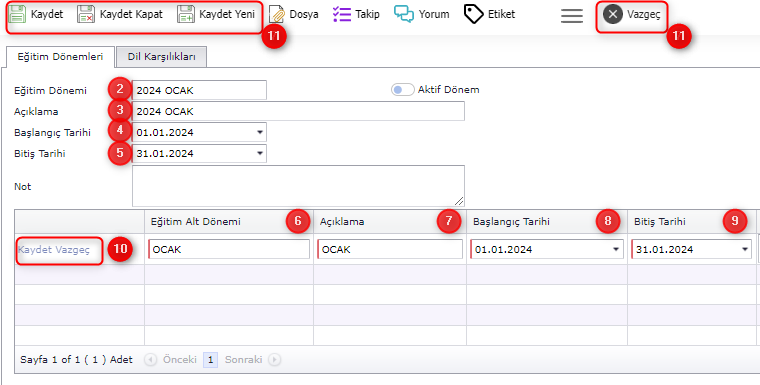760x385 pixels.
Task: Open Dosya attachments paperclip icon
Action: [x=277, y=15]
